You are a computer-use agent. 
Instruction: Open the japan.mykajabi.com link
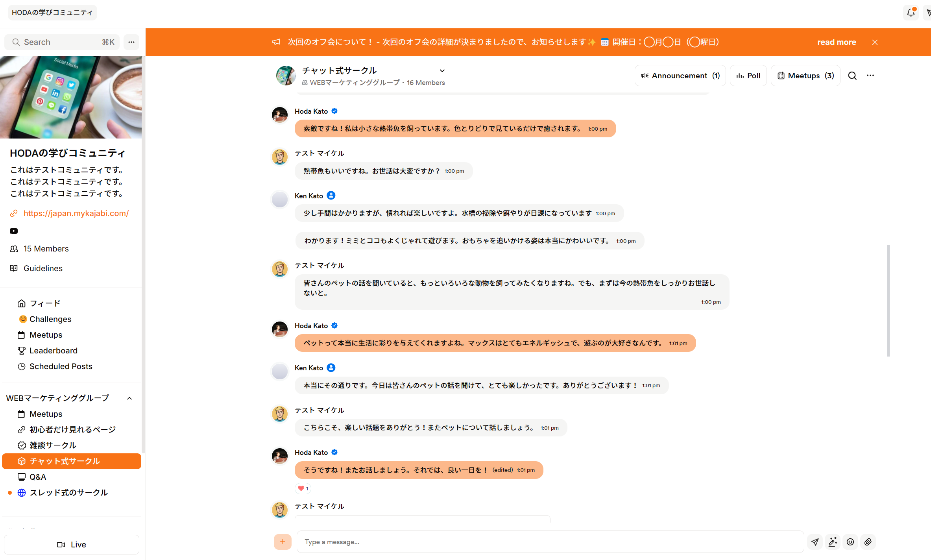coord(76,213)
